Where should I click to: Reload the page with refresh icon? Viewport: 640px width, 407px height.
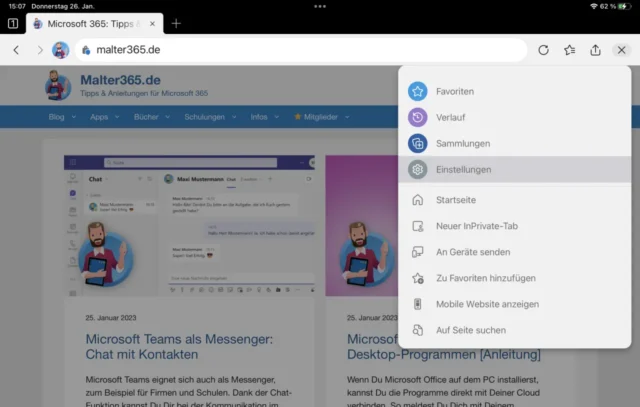pos(543,50)
